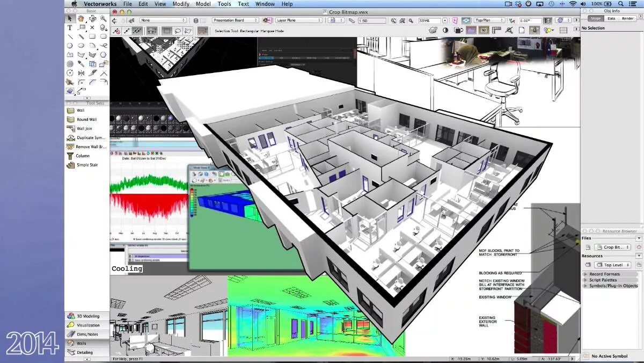Open the Crop Bit file dropdown
Screen dimensions: 644x363
612,247
